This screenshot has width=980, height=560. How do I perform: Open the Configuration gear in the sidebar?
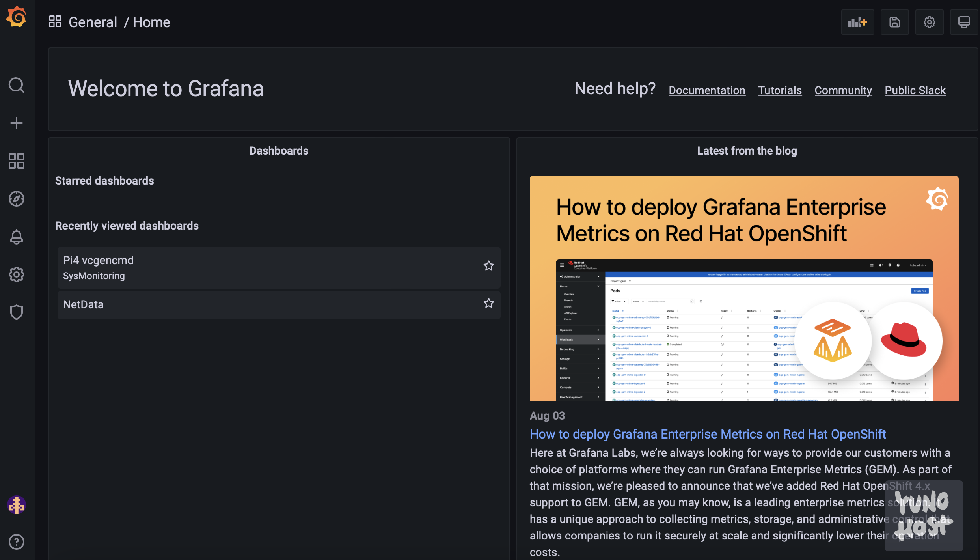pos(17,274)
